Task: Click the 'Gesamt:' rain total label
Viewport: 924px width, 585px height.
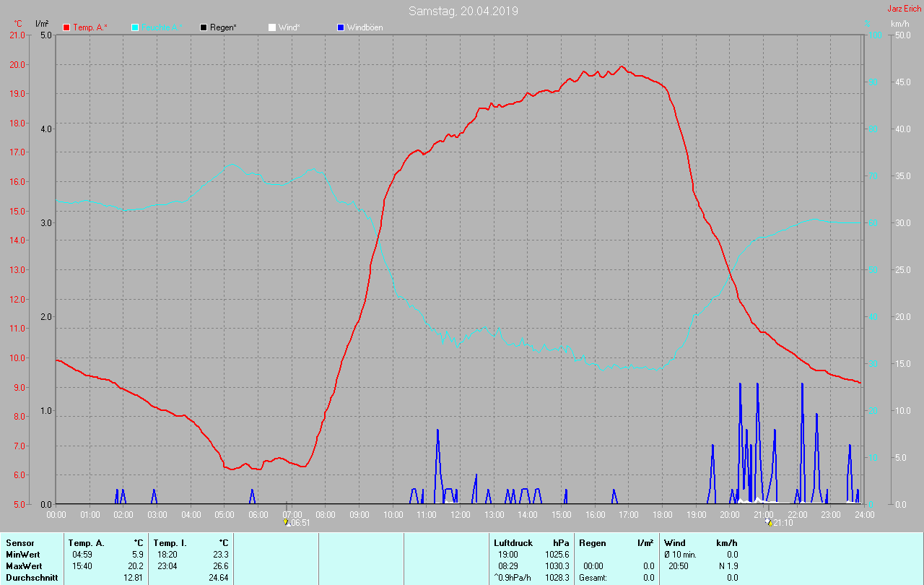Action: [x=593, y=577]
